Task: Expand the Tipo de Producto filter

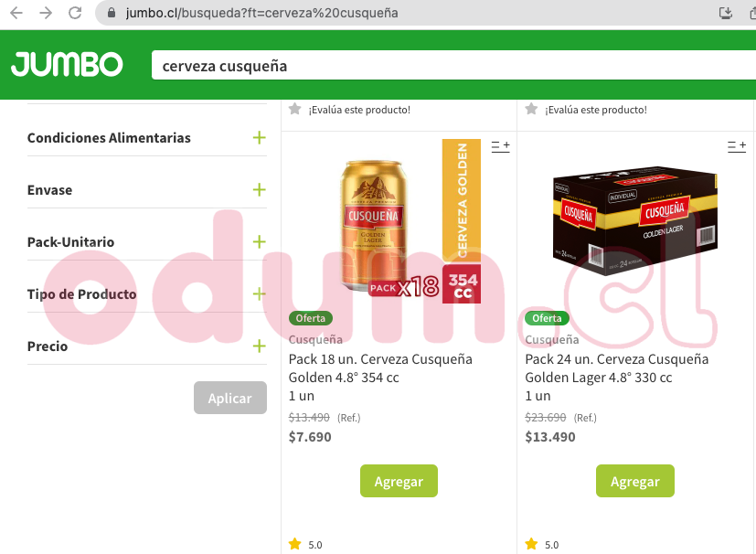Action: tap(260, 293)
